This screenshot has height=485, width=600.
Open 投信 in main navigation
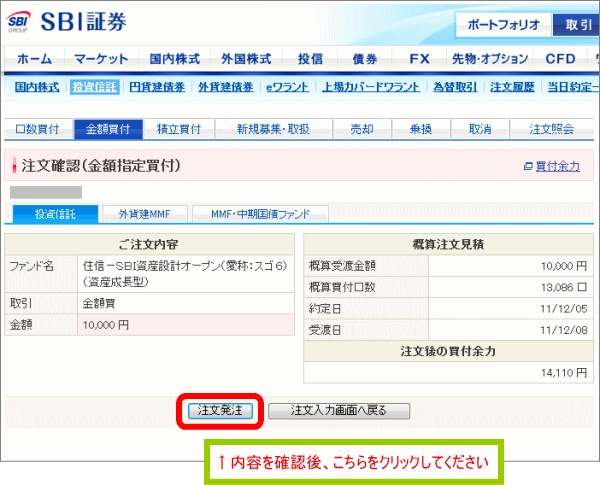[310, 59]
